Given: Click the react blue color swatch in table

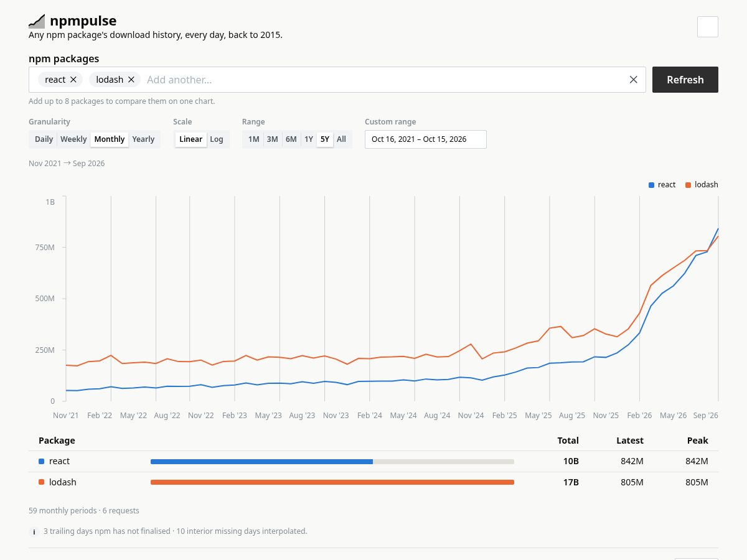Looking at the screenshot, I should [42, 462].
